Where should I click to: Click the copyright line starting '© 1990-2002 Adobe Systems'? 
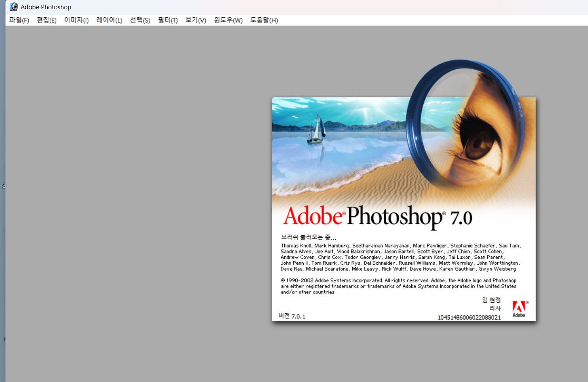[398, 280]
